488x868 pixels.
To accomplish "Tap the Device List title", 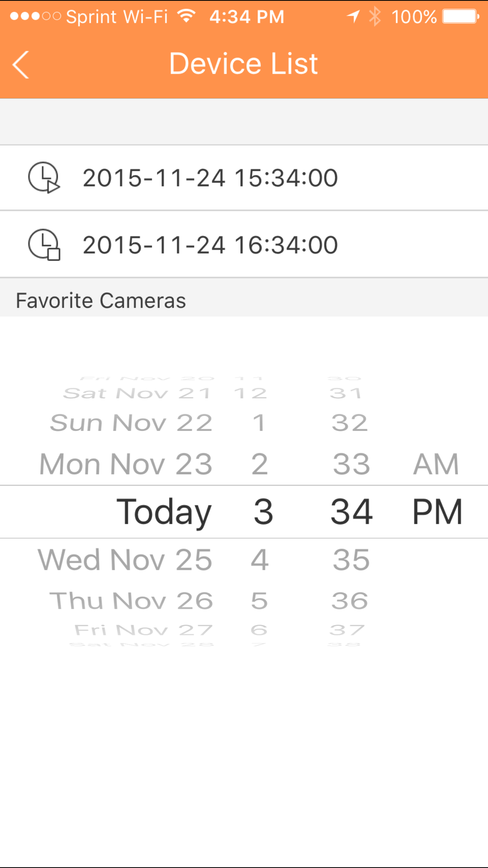I will (243, 64).
